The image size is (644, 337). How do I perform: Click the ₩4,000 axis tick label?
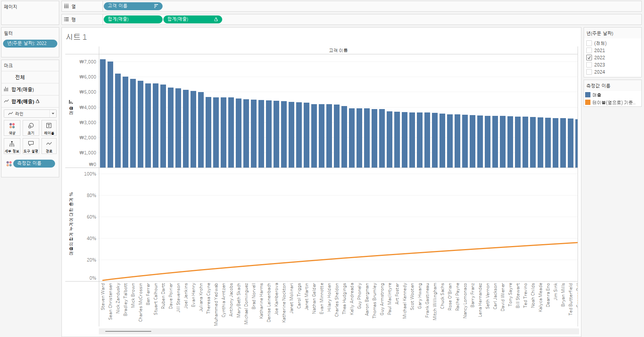(88, 108)
